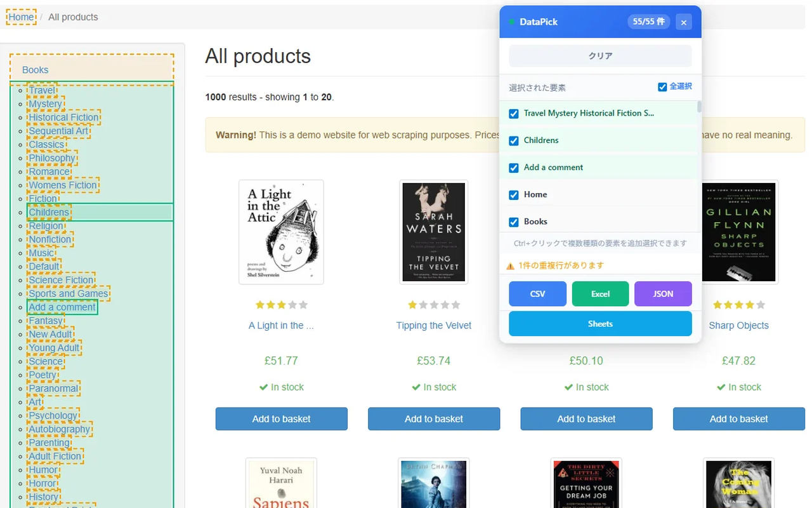Click the Sharp Objects book cover thumbnail
Viewport: 812px width, 508px height.
coord(738,232)
